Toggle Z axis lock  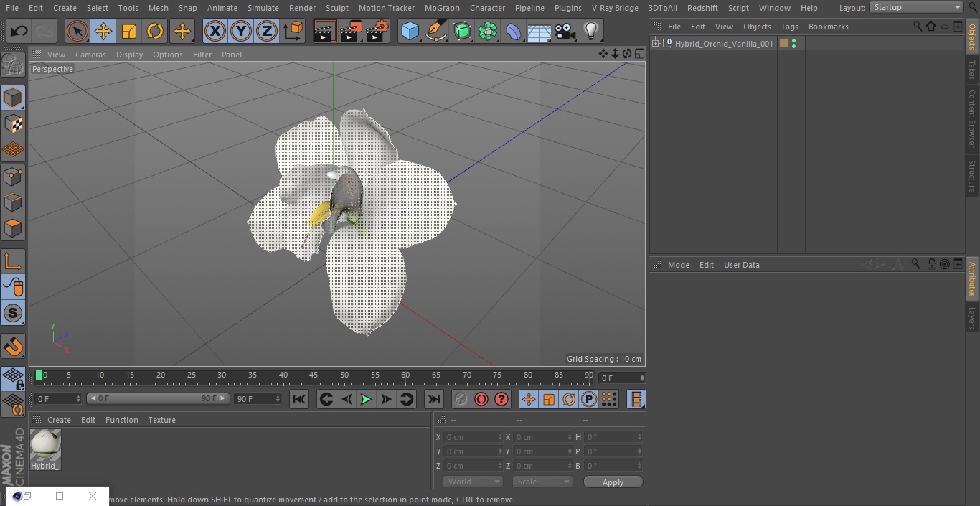coord(267,32)
